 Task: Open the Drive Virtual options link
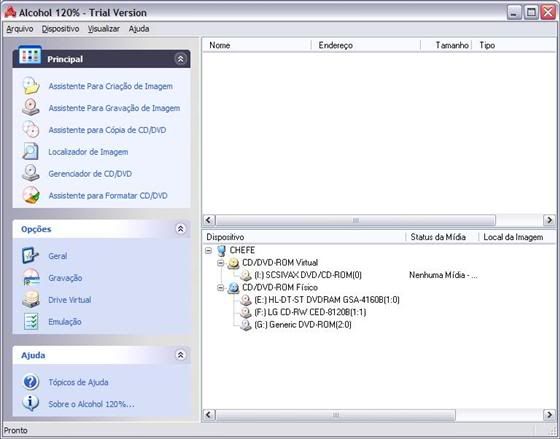click(70, 300)
